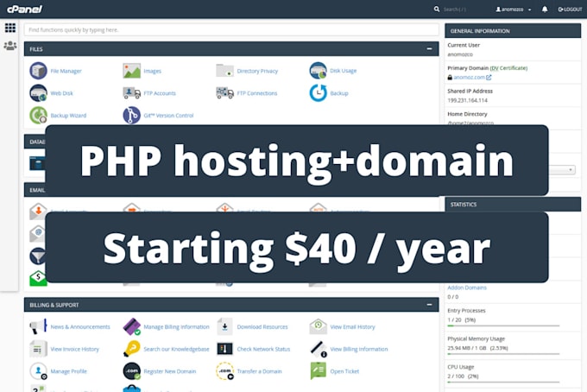Screen dimensions: 587x392
Task: Open the anomozco user dropdown
Action: click(x=514, y=9)
